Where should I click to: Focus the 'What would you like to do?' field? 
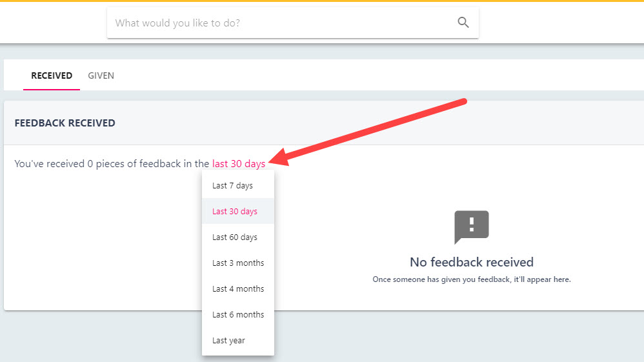[293, 23]
